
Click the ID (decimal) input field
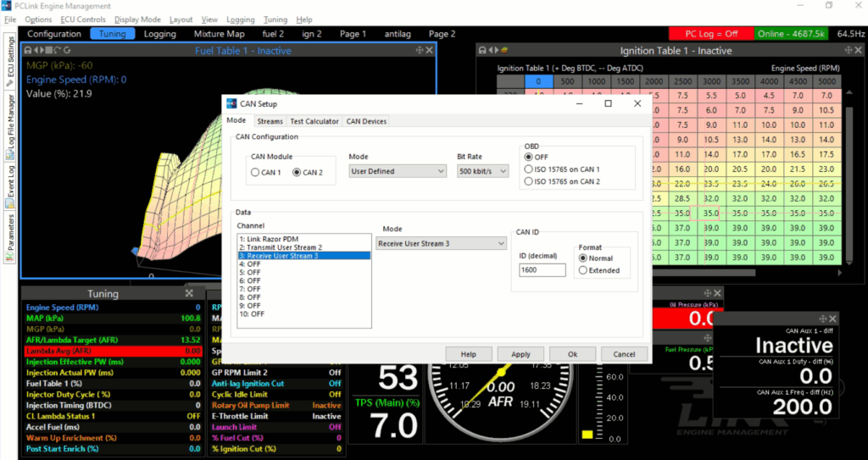tap(542, 269)
